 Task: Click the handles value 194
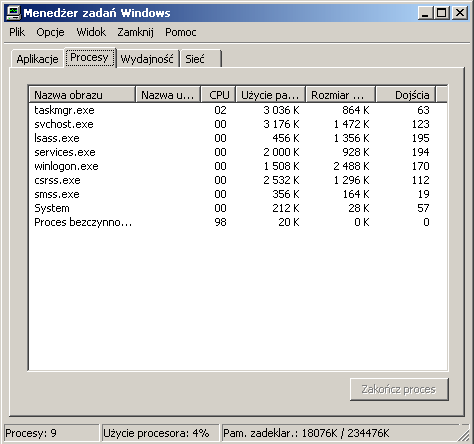421,152
